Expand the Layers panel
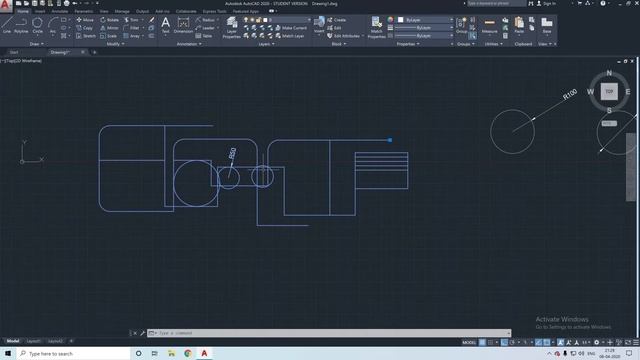Image resolution: width=640 pixels, height=360 pixels. 266,44
